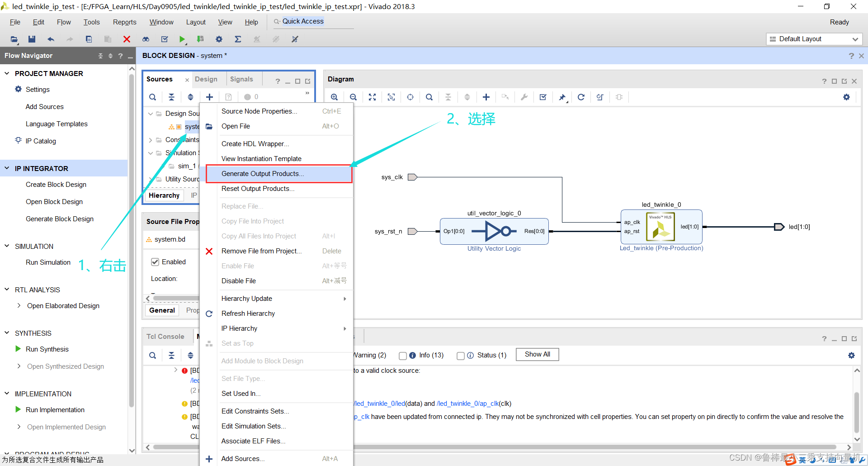Click the Open project folder toolbar icon
This screenshot has width=868, height=466.
[x=14, y=39]
